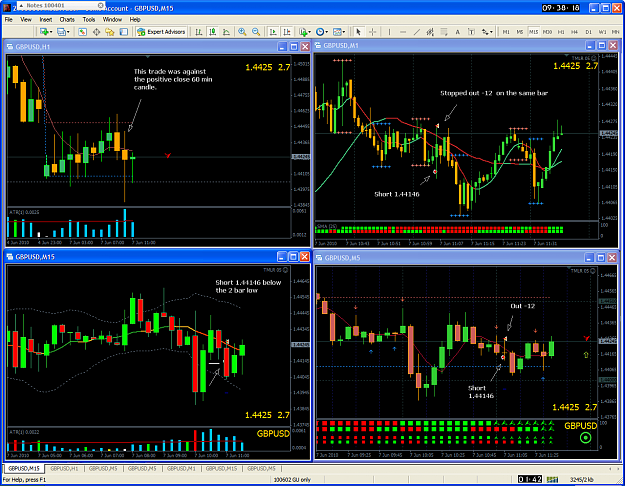Viewport: 625px width, 486px height.
Task: Set timeframe to MN button
Action: pos(616,32)
